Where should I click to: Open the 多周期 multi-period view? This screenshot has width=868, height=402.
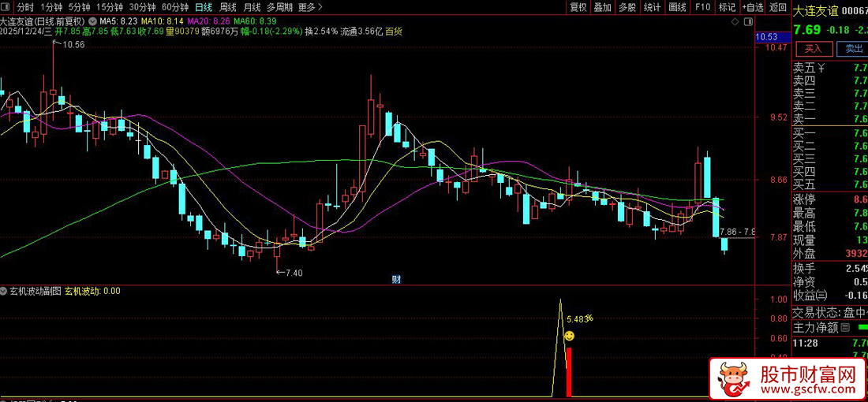click(x=279, y=7)
